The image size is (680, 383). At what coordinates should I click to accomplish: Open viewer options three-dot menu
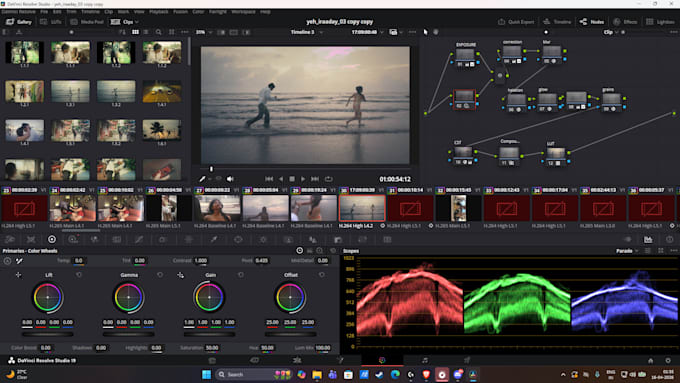(412, 32)
